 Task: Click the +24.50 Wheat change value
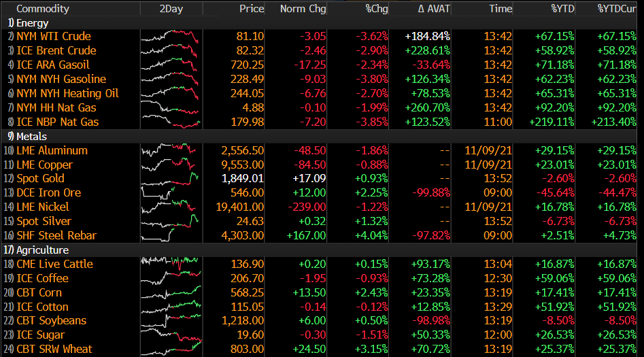pyautogui.click(x=309, y=350)
